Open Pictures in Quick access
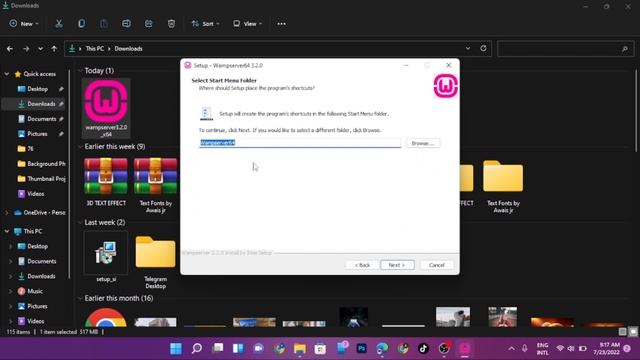 tap(37, 134)
